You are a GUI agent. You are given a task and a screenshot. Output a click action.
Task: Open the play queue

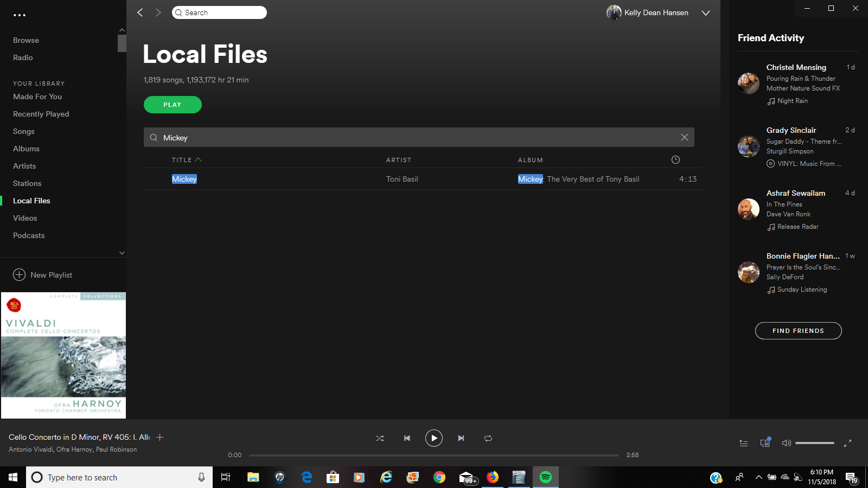(744, 443)
